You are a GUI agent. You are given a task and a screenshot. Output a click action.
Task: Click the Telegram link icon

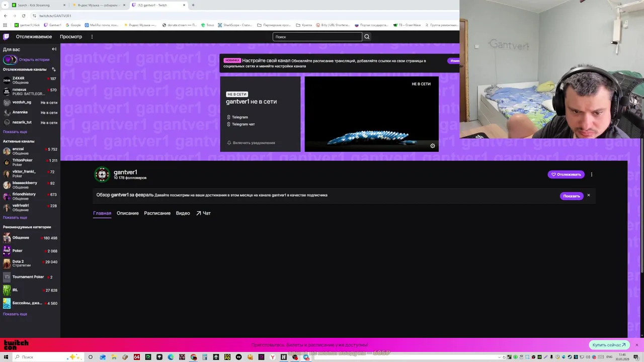[228, 117]
